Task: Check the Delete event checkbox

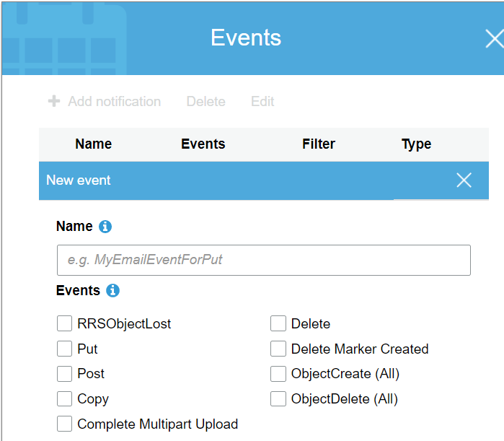Action: pyautogui.click(x=278, y=323)
